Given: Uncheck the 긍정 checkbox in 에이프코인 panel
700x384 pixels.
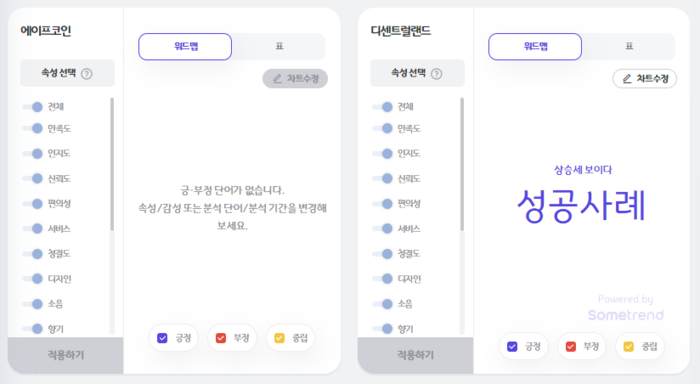Looking at the screenshot, I should point(162,338).
